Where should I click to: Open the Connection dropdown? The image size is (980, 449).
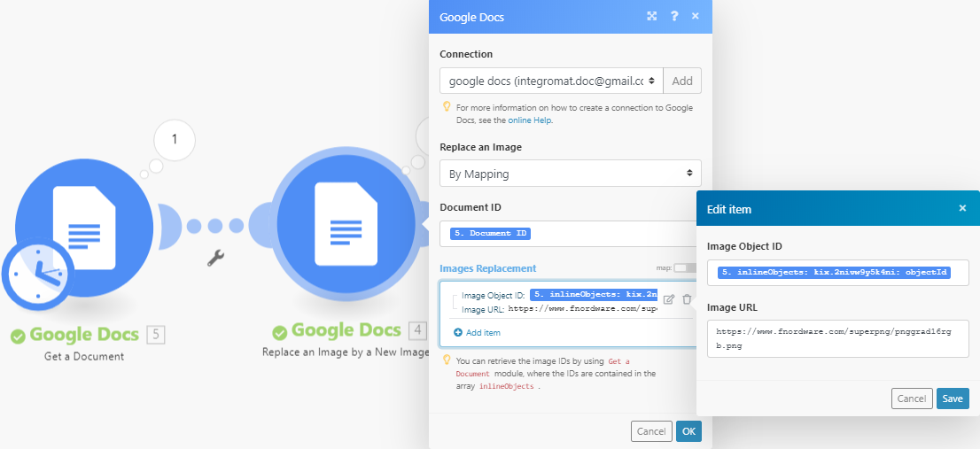pos(551,81)
